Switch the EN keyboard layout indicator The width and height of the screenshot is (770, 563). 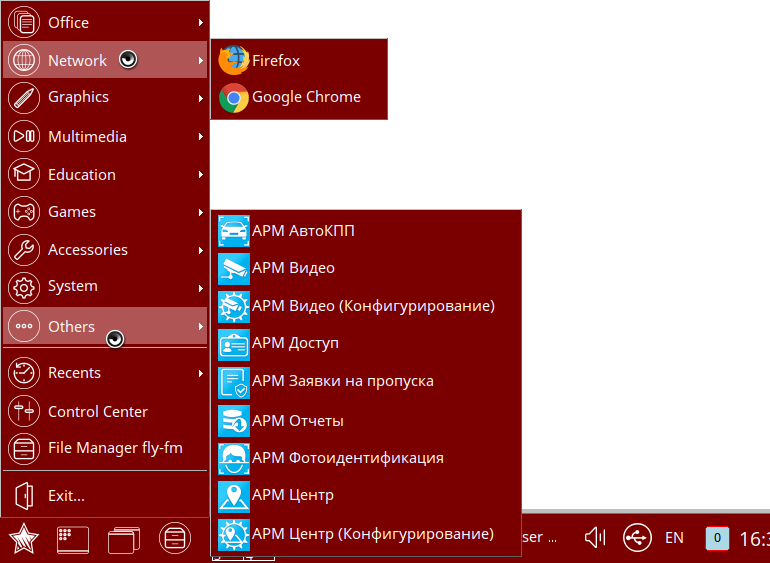point(674,538)
